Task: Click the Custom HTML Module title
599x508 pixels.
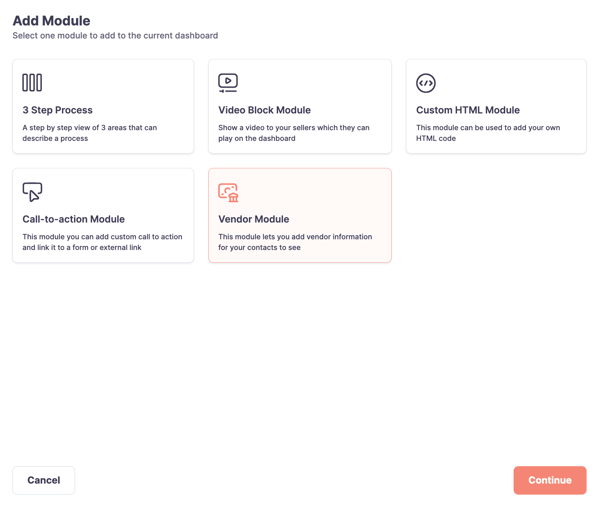Action: 468,110
